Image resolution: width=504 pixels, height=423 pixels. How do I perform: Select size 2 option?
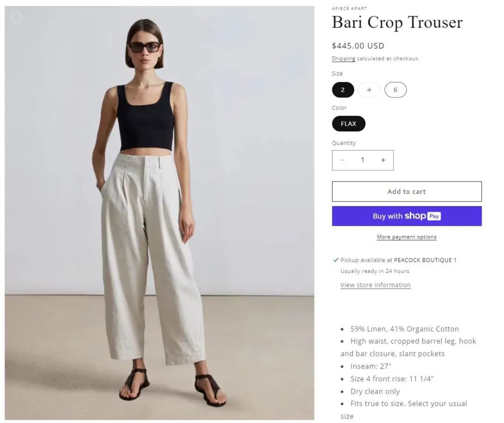click(x=343, y=90)
